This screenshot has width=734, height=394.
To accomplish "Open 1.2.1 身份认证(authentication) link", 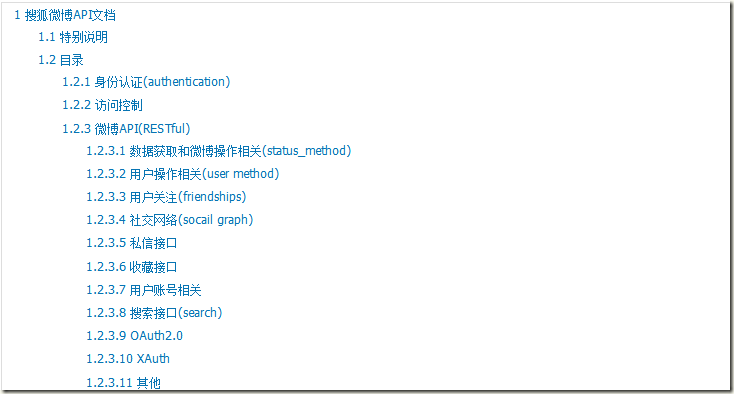I will click(146, 82).
